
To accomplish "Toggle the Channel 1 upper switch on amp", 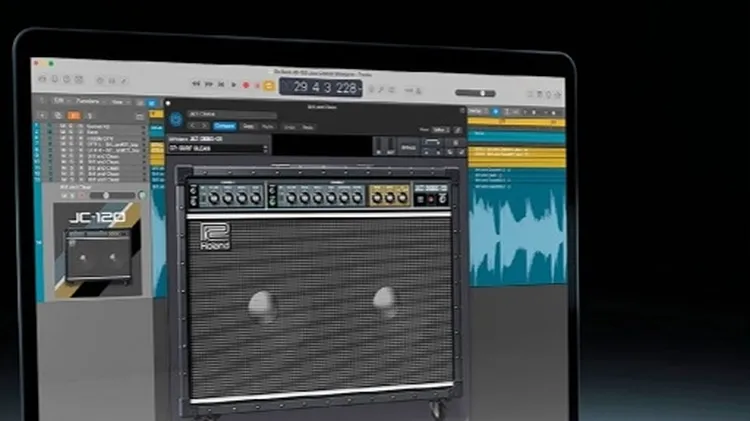I will pos(193,191).
